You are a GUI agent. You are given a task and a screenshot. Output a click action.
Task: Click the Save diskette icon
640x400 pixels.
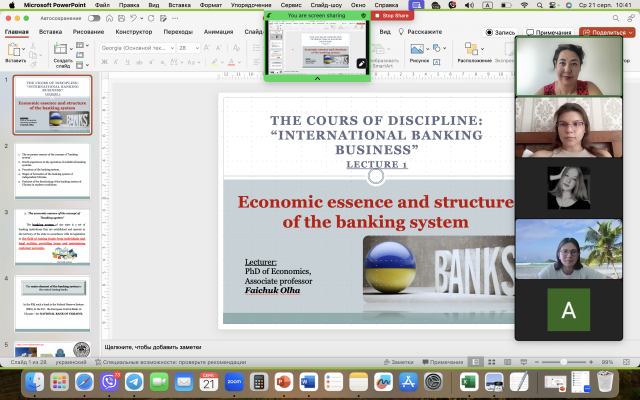(x=121, y=18)
